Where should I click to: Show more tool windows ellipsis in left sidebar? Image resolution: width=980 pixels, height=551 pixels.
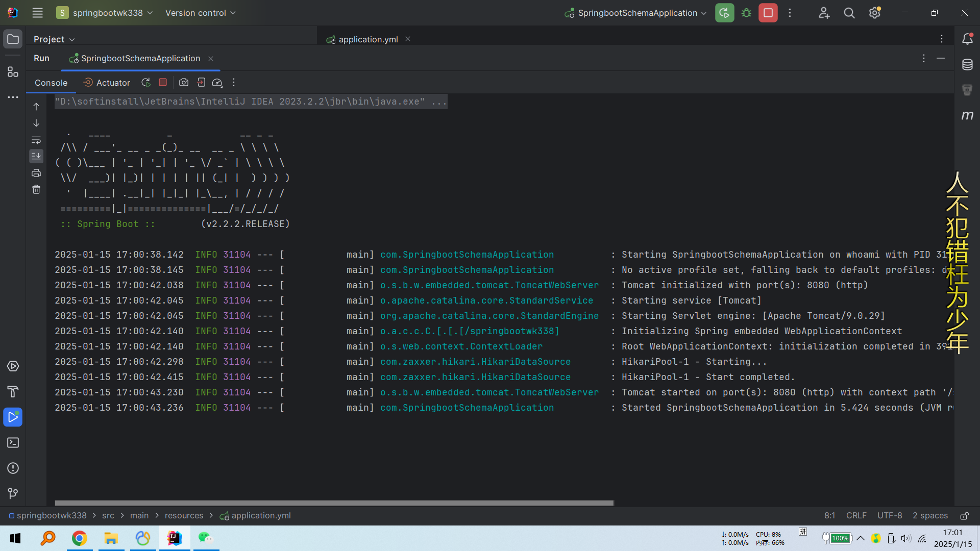pyautogui.click(x=13, y=97)
